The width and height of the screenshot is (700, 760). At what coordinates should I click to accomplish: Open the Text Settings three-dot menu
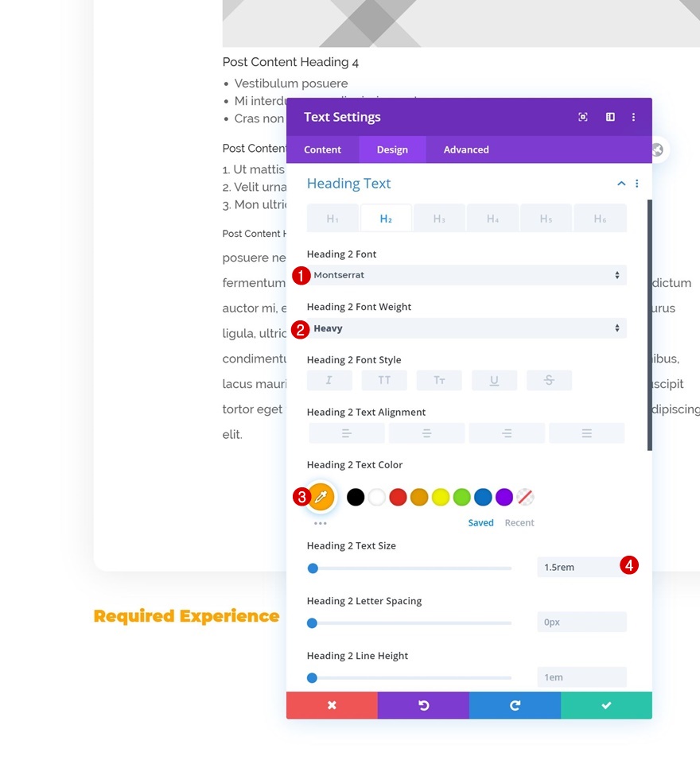(x=633, y=117)
